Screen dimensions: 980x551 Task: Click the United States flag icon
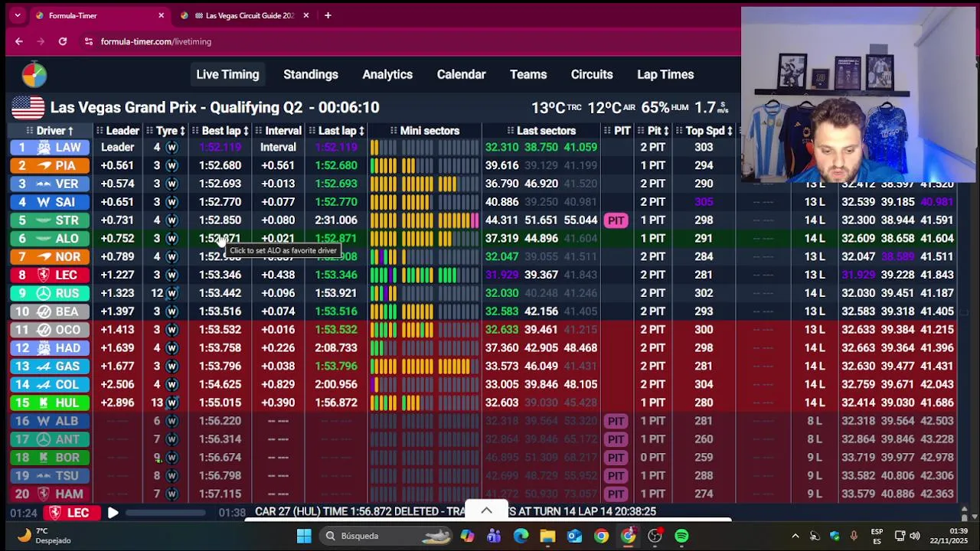click(x=28, y=108)
